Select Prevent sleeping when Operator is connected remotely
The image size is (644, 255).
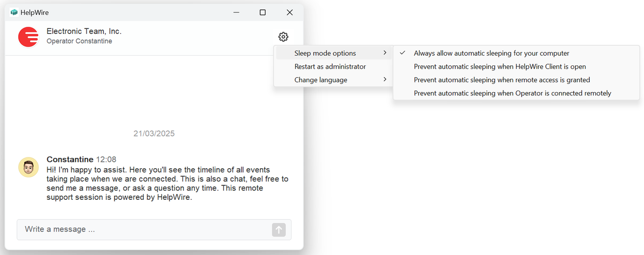tap(516, 93)
